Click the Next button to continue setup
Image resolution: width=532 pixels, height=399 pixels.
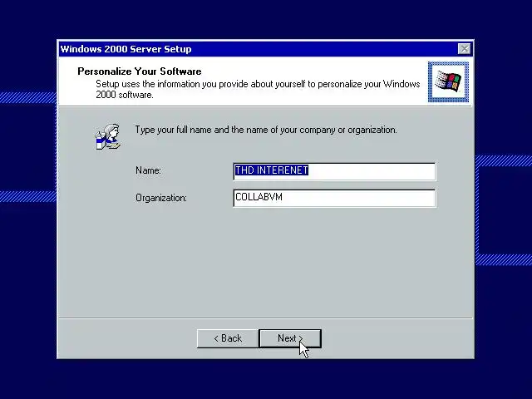(290, 338)
